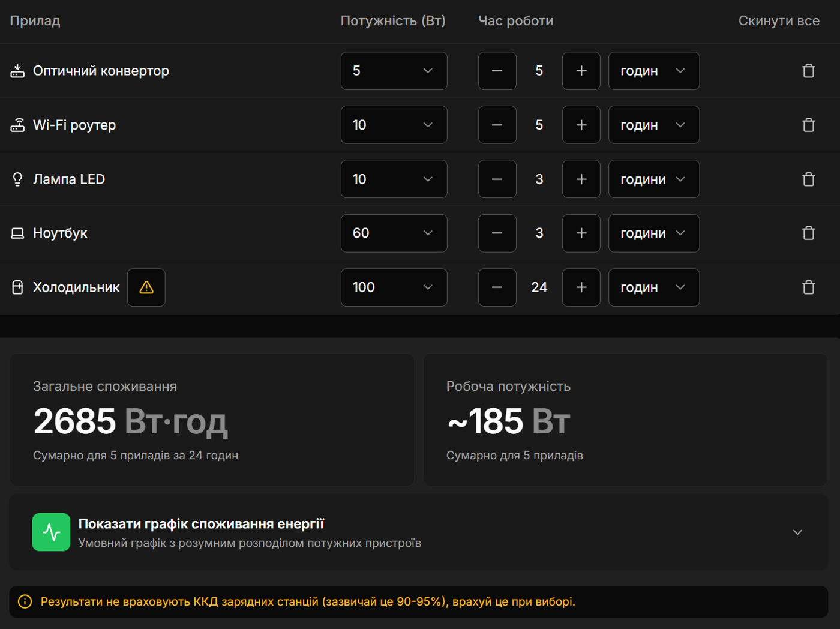The image size is (840, 629).
Task: Open power dropdown for Оптичний конвертор
Action: click(x=394, y=71)
